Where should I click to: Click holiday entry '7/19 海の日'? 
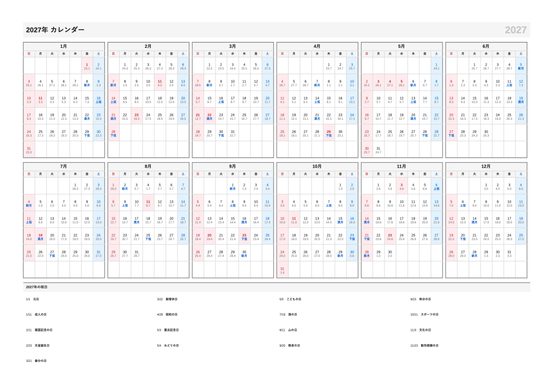[x=288, y=314]
